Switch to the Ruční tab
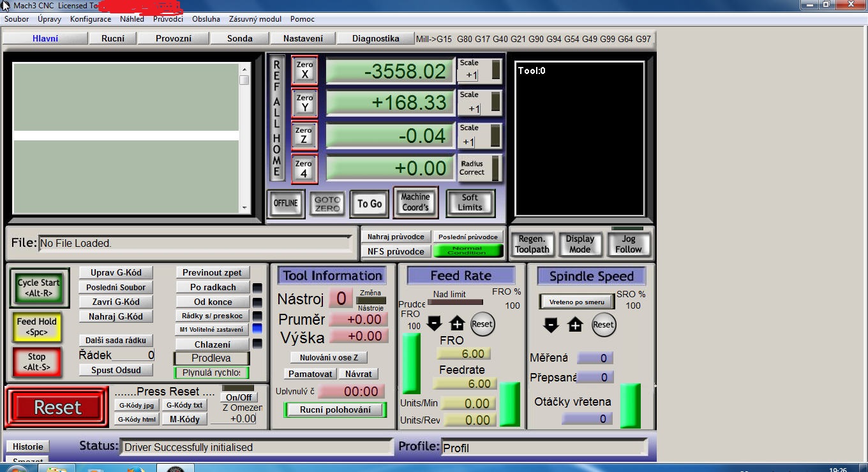The image size is (868, 472). tap(113, 38)
